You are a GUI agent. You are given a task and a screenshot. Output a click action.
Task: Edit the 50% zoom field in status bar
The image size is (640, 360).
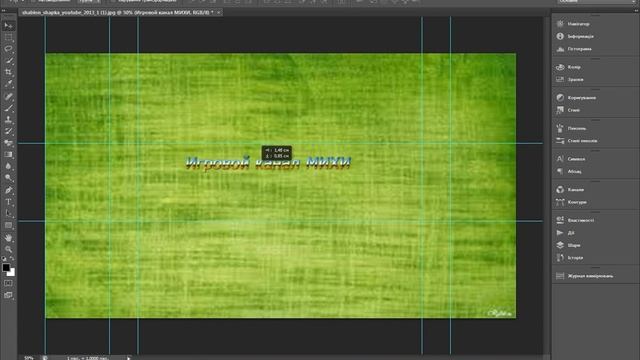click(29, 358)
